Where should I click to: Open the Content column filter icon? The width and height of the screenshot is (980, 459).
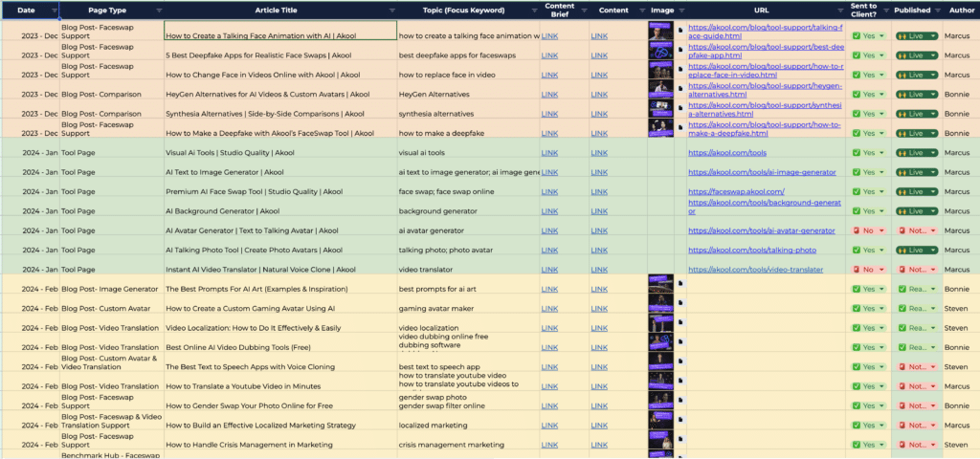tap(642, 11)
